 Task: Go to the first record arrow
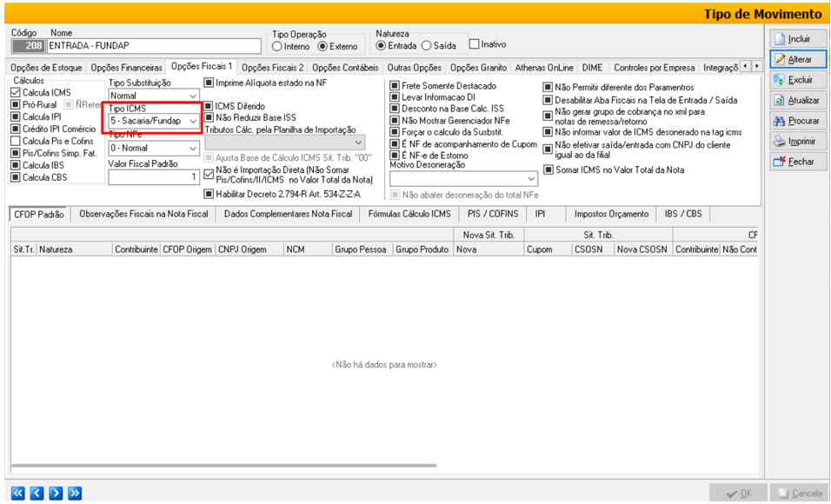(17, 493)
